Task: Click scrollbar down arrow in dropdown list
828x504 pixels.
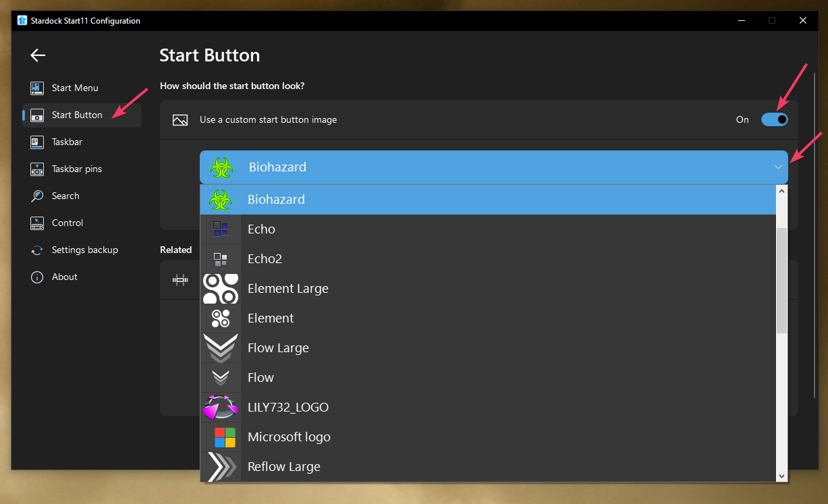Action: point(782,476)
